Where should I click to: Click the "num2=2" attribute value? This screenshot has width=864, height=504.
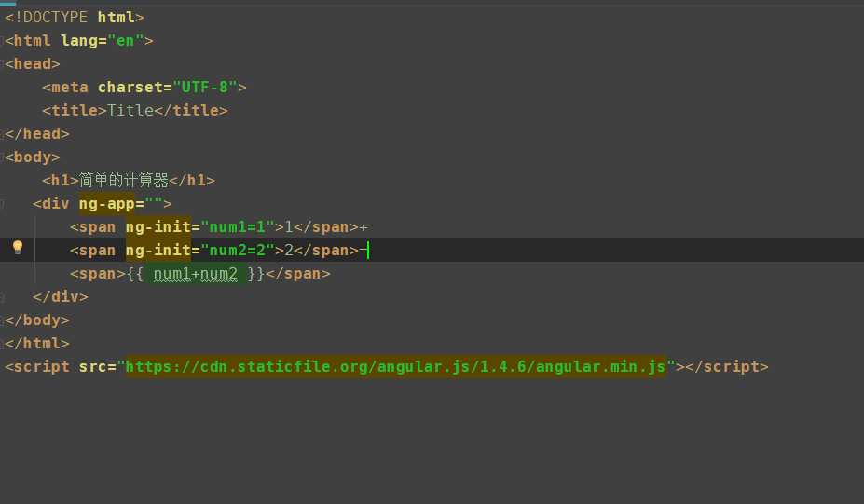pos(238,250)
